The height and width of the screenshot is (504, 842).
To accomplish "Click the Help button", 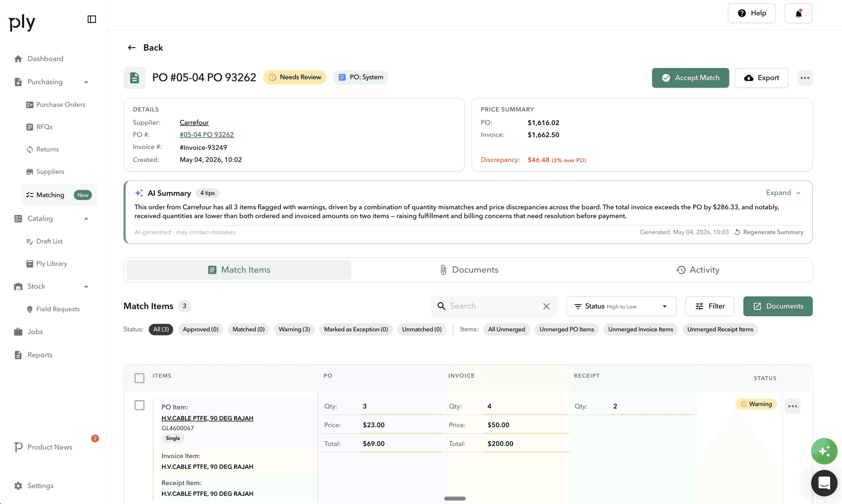I will [x=752, y=13].
